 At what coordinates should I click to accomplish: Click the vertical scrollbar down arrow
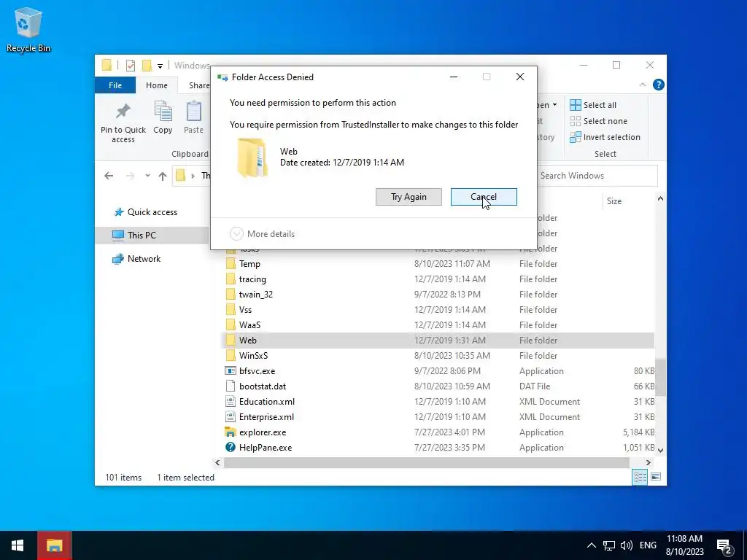pyautogui.click(x=660, y=449)
